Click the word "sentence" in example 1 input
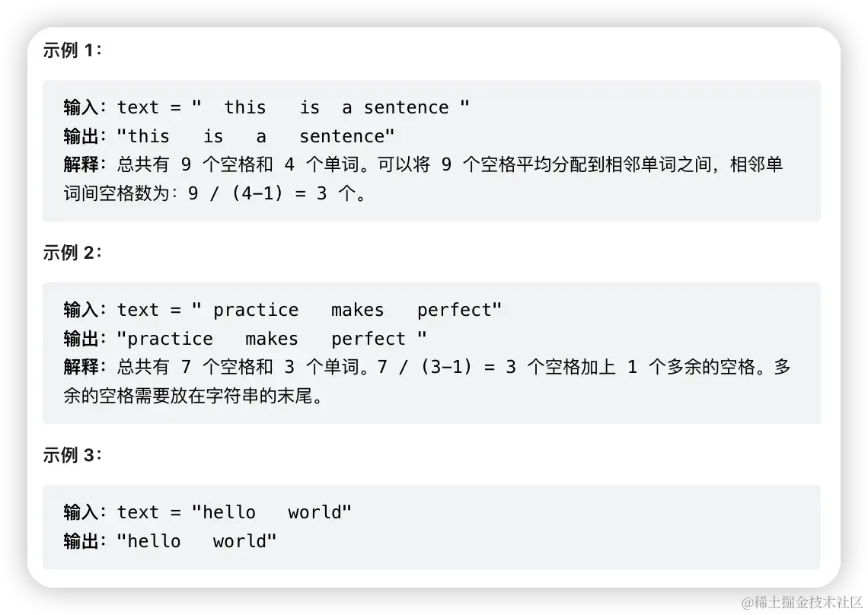 point(407,107)
